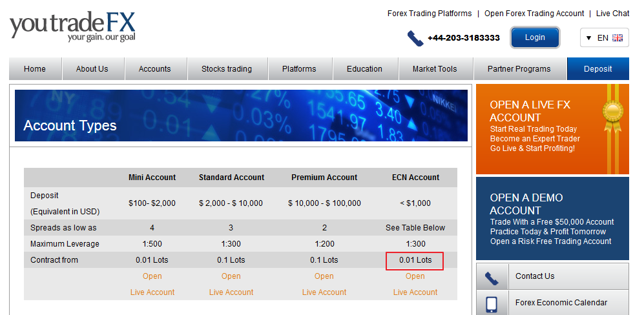This screenshot has height=315, width=644.
Task: Click the Open a Live FX Account banner
Action: 552,129
